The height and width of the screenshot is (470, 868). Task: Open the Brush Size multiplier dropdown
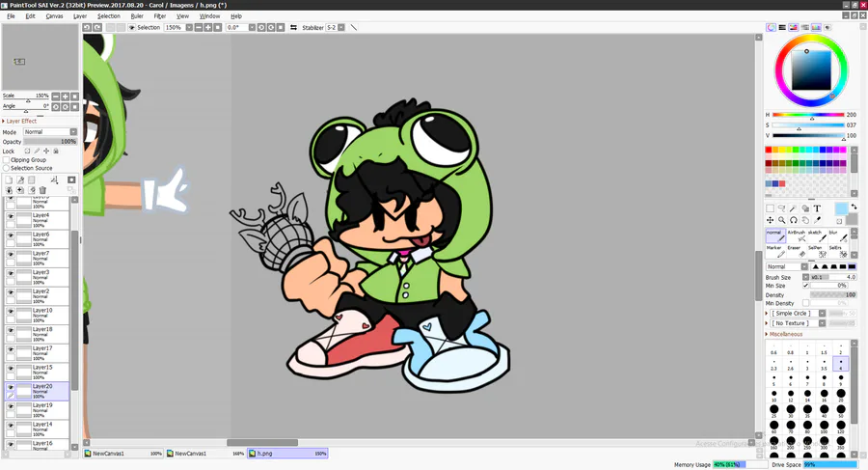(x=805, y=277)
